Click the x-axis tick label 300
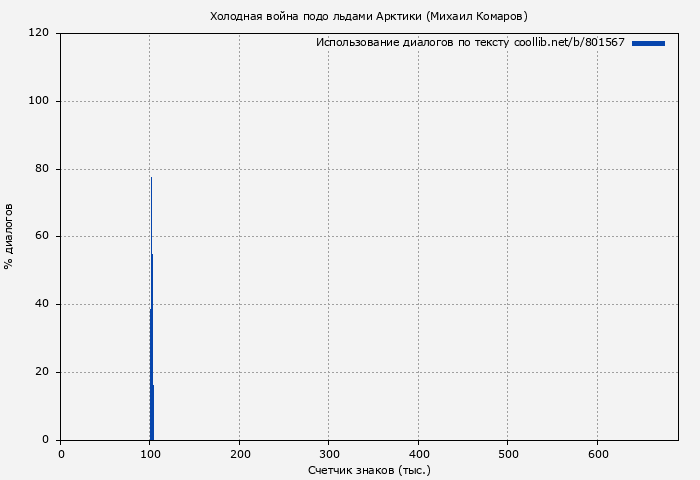Viewport: 700px width, 480px height. pyautogui.click(x=329, y=454)
